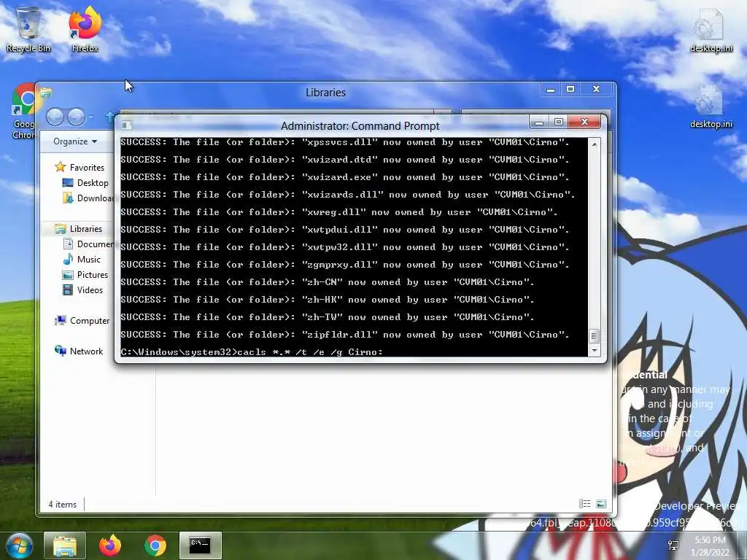Image resolution: width=747 pixels, height=560 pixels.
Task: Switch to Command Prompt taskbar button
Action: pos(201,545)
